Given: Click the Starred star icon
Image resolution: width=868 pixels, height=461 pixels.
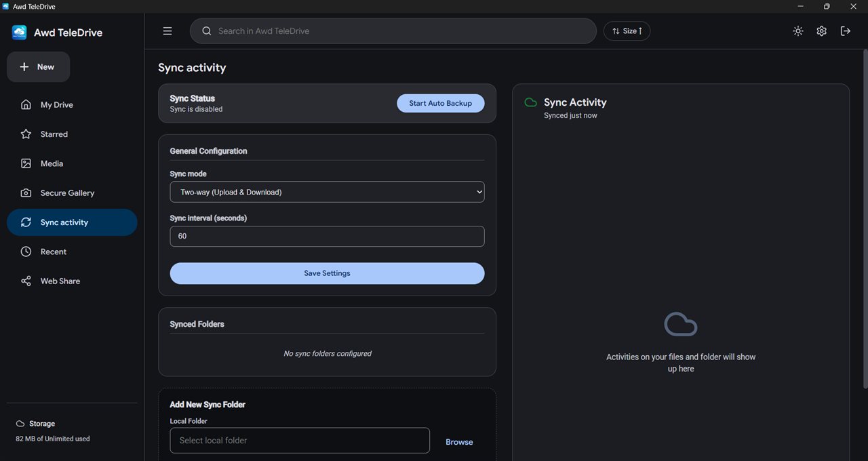Looking at the screenshot, I should [26, 134].
